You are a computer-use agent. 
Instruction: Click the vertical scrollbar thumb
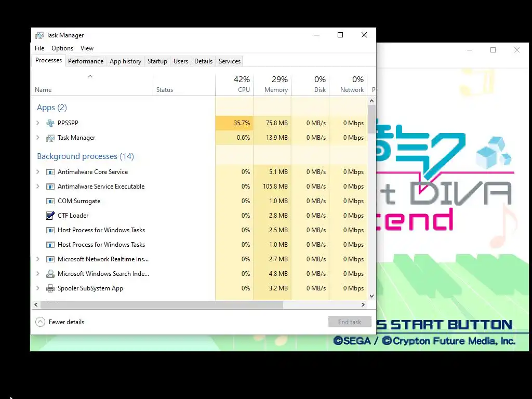[x=371, y=119]
